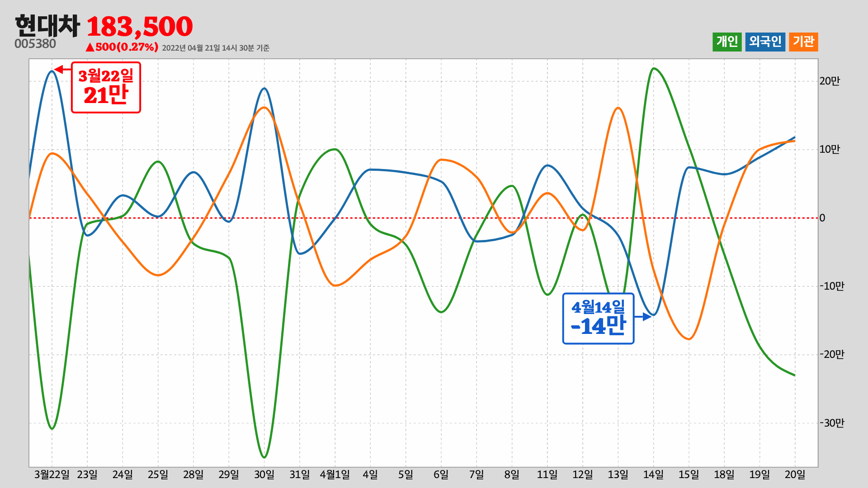Click the 12일 x-axis label
This screenshot has height=488, width=868.
pos(583,474)
